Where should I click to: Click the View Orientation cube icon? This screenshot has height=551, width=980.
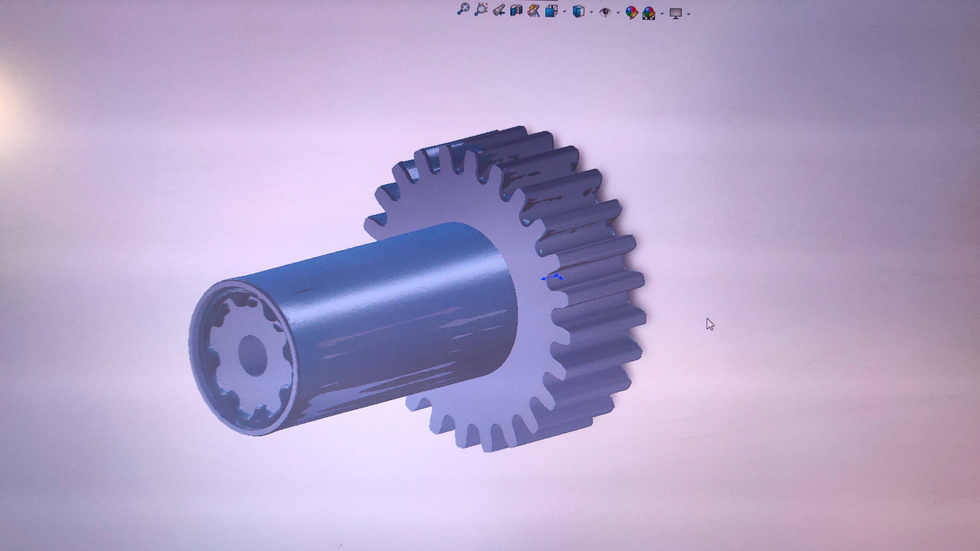551,11
